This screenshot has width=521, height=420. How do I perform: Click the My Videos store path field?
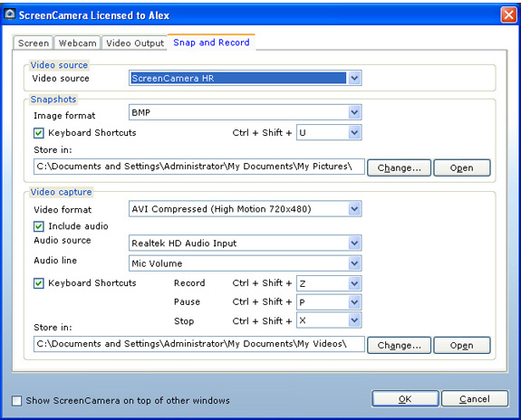pos(199,344)
